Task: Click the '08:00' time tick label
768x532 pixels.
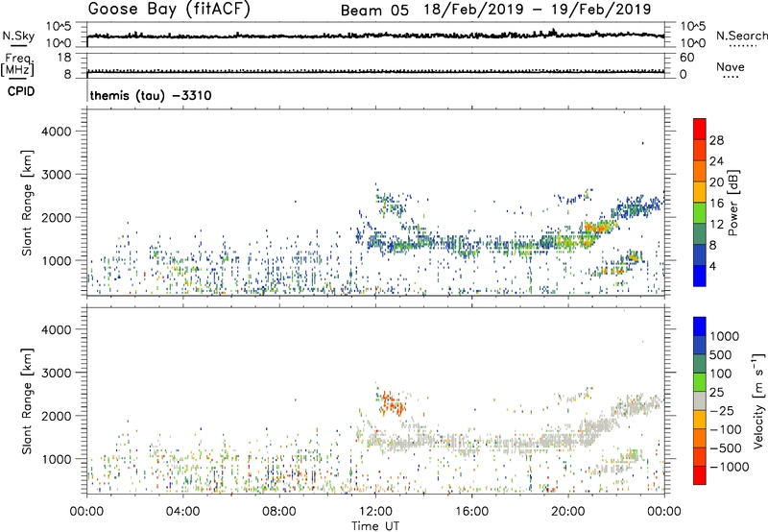Action: coord(279,512)
